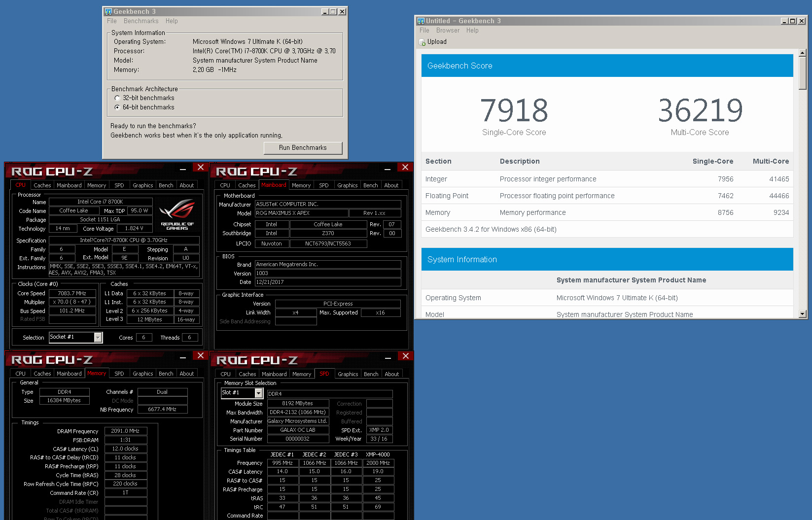The height and width of the screenshot is (520, 812).
Task: Open Memory tab in CPU-Z SPD window
Action: pos(302,374)
